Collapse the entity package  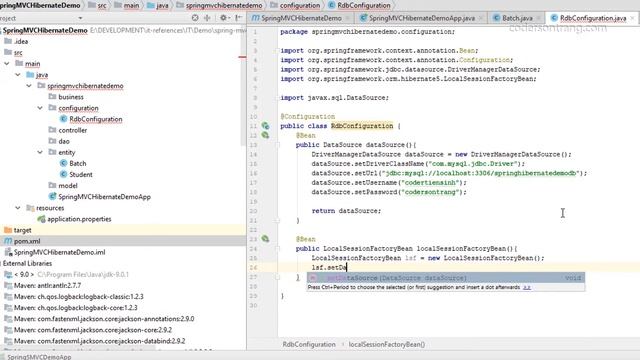point(40,152)
